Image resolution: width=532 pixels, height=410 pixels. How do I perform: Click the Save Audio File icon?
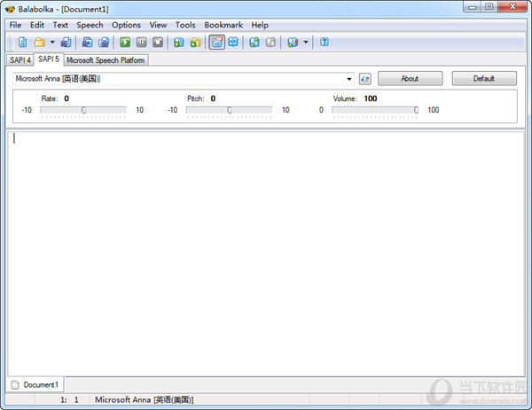[x=88, y=43]
